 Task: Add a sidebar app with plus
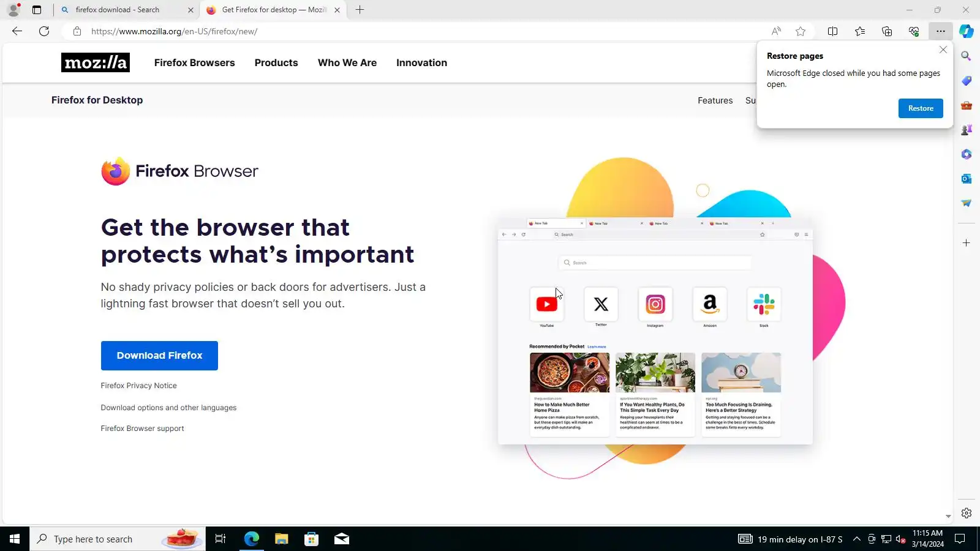pyautogui.click(x=967, y=243)
